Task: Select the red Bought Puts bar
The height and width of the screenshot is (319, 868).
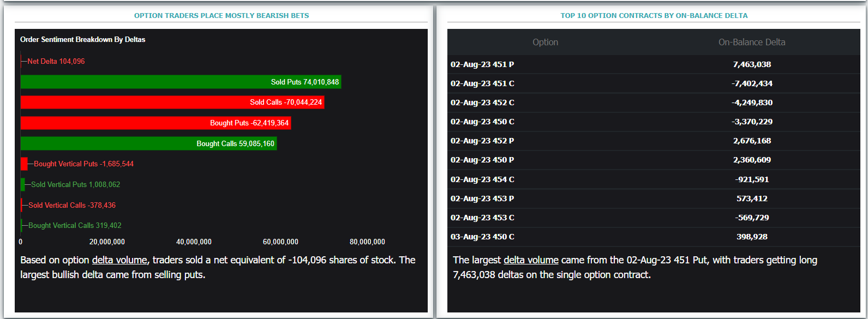Action: pyautogui.click(x=155, y=123)
